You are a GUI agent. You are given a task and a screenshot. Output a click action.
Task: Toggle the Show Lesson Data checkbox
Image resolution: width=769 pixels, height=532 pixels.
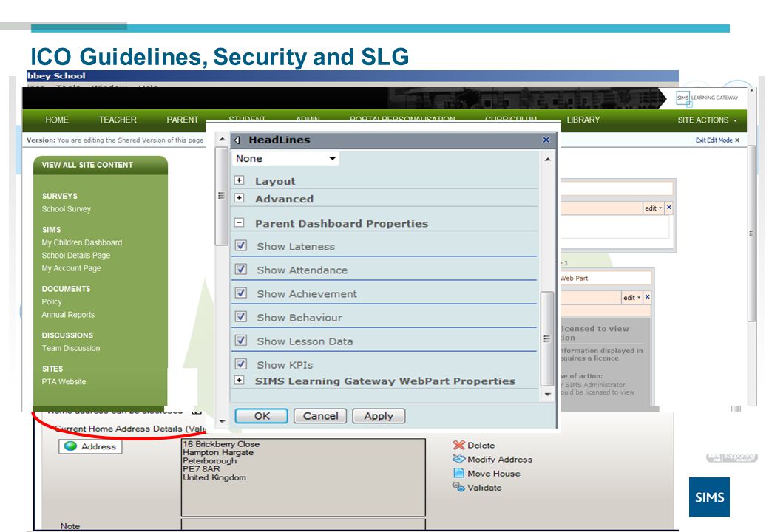tap(241, 340)
